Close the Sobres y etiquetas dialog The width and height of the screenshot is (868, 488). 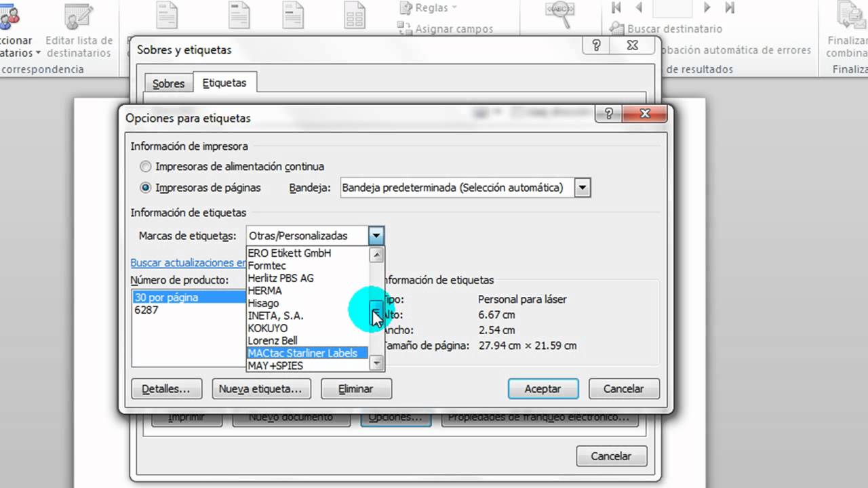(x=633, y=45)
